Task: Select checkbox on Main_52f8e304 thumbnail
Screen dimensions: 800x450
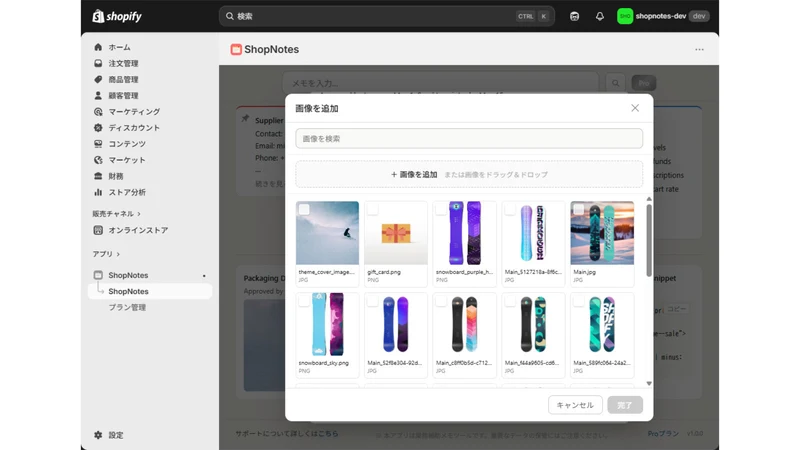Action: pos(372,301)
